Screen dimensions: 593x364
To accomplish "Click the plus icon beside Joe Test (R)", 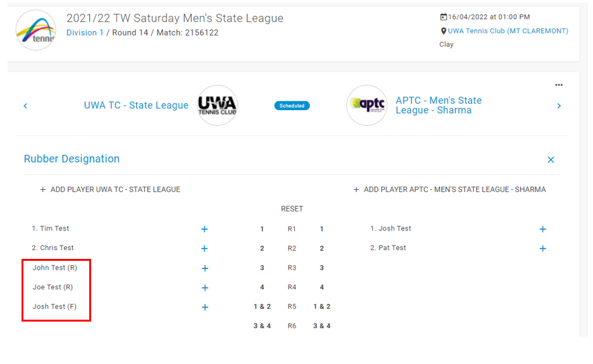I will (204, 287).
